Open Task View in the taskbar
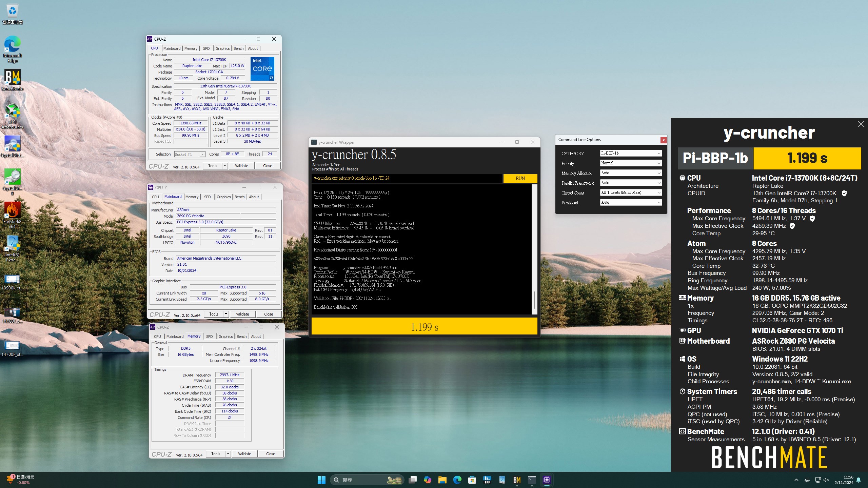Image resolution: width=868 pixels, height=488 pixels. [x=413, y=480]
